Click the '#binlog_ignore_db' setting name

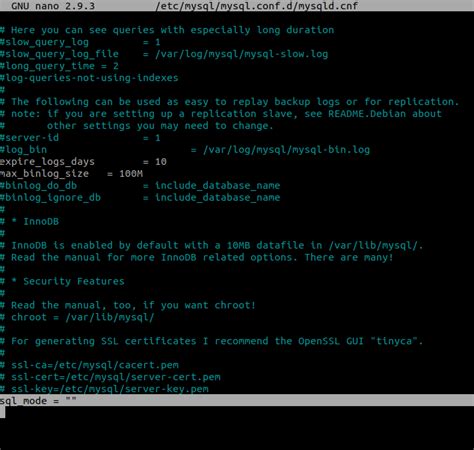click(50, 198)
